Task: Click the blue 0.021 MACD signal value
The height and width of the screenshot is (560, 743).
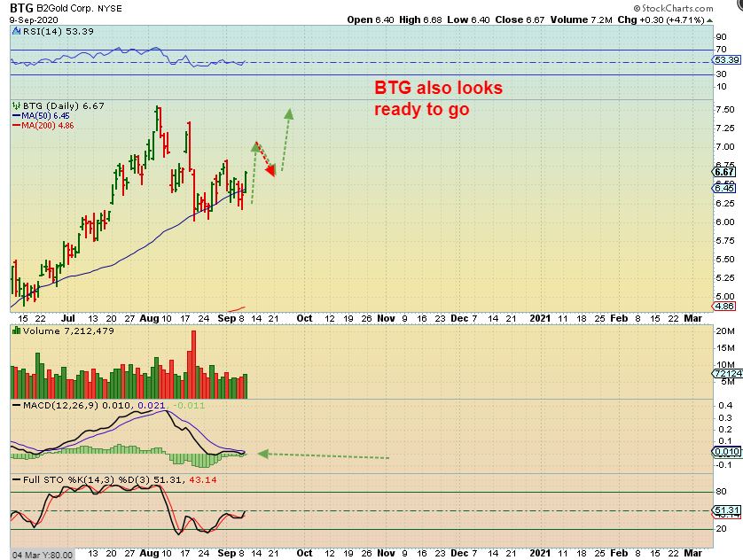Action: coord(151,406)
